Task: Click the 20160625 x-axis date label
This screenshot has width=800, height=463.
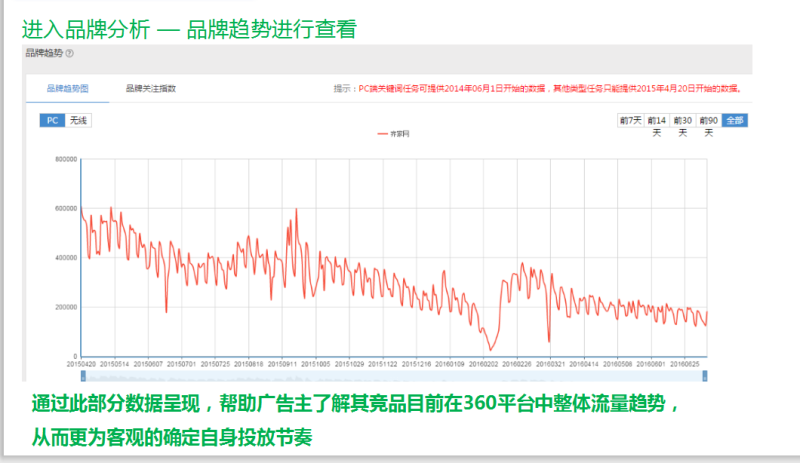Action: pyautogui.click(x=684, y=365)
